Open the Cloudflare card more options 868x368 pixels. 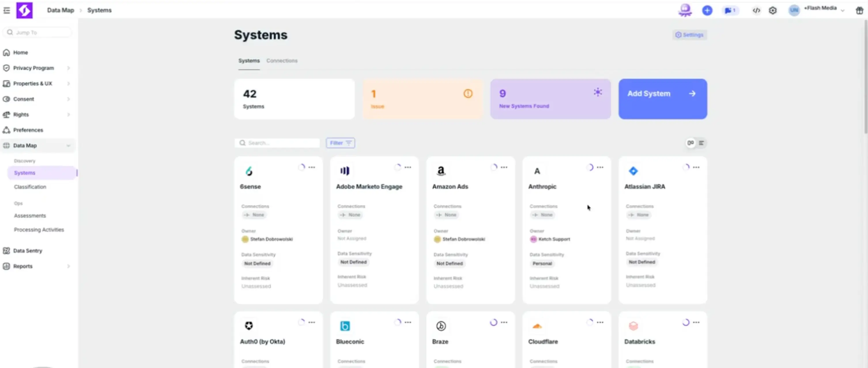click(600, 322)
